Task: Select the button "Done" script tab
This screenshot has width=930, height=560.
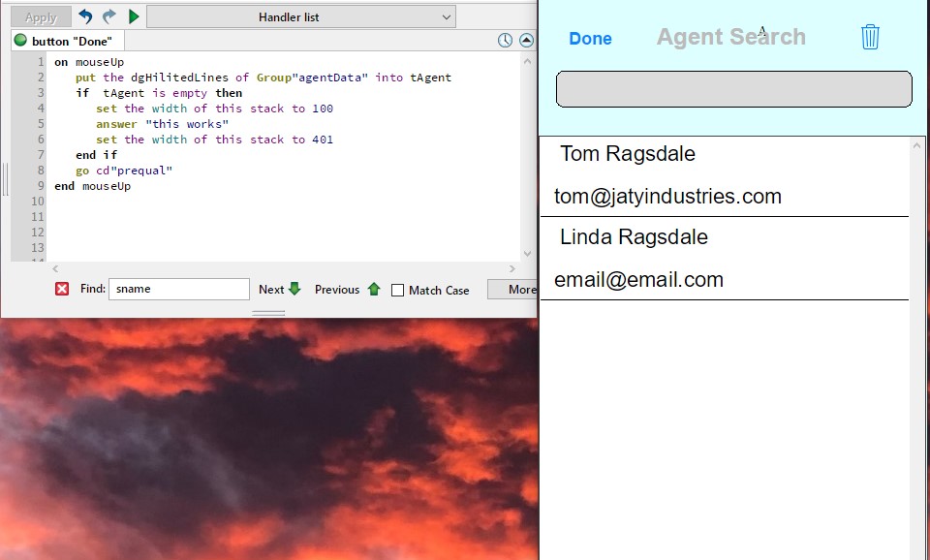Action: pos(68,41)
